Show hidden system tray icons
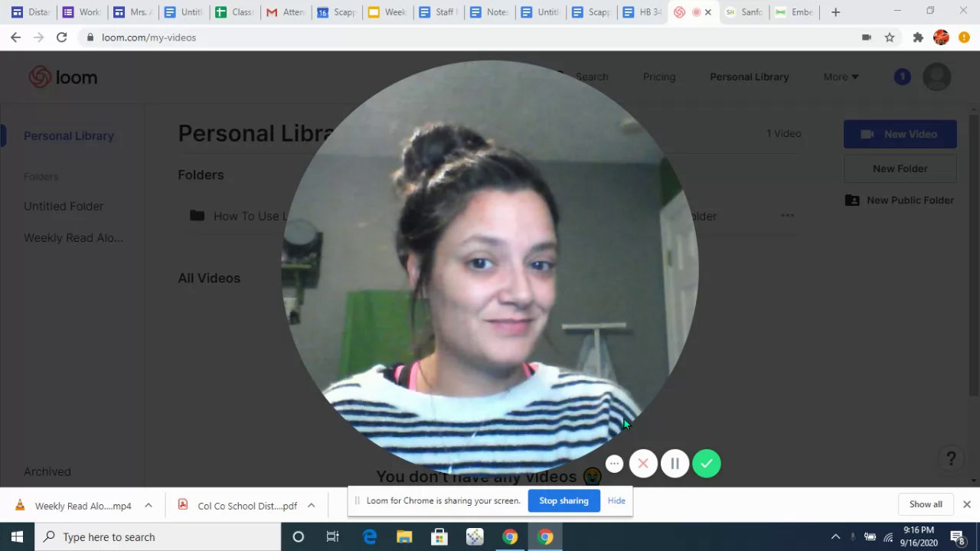 pyautogui.click(x=835, y=536)
